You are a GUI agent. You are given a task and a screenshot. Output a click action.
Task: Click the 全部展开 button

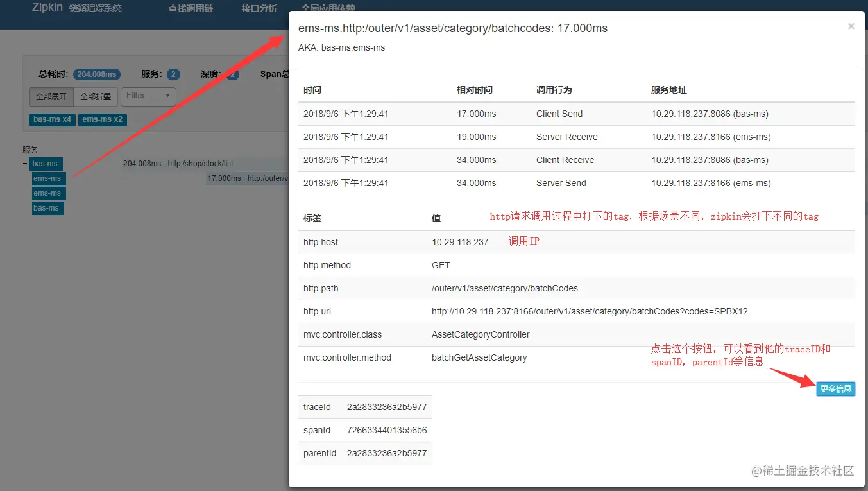click(51, 96)
